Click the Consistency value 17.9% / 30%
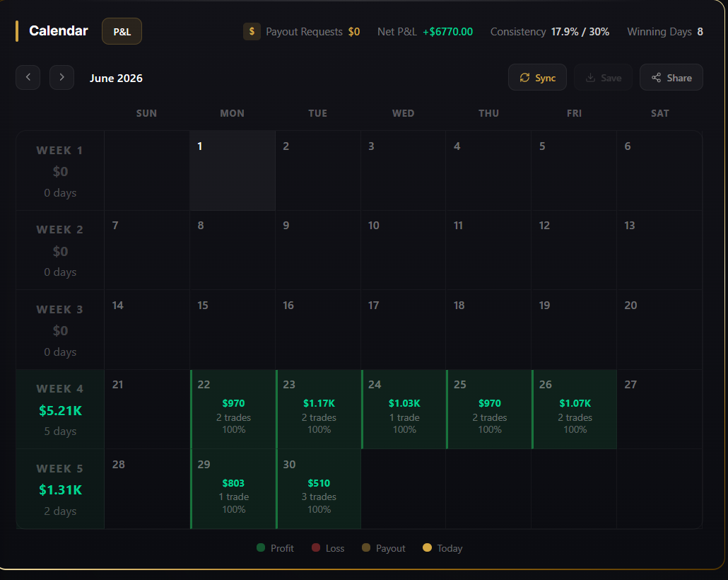The image size is (728, 580). 580,32
